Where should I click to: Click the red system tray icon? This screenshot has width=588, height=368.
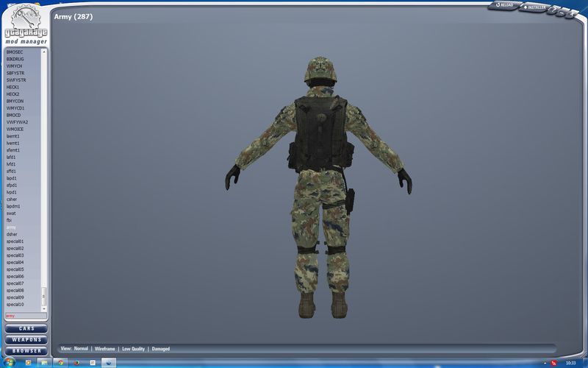click(x=554, y=363)
